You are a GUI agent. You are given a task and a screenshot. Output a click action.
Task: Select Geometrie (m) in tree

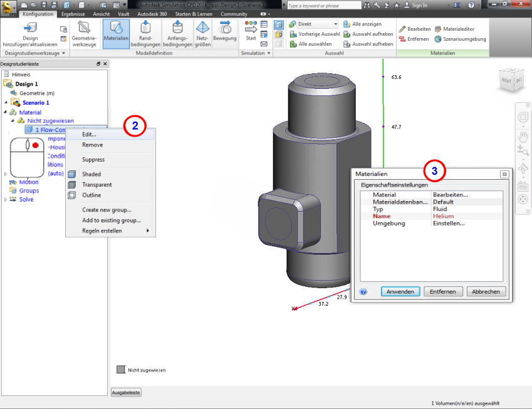click(36, 93)
